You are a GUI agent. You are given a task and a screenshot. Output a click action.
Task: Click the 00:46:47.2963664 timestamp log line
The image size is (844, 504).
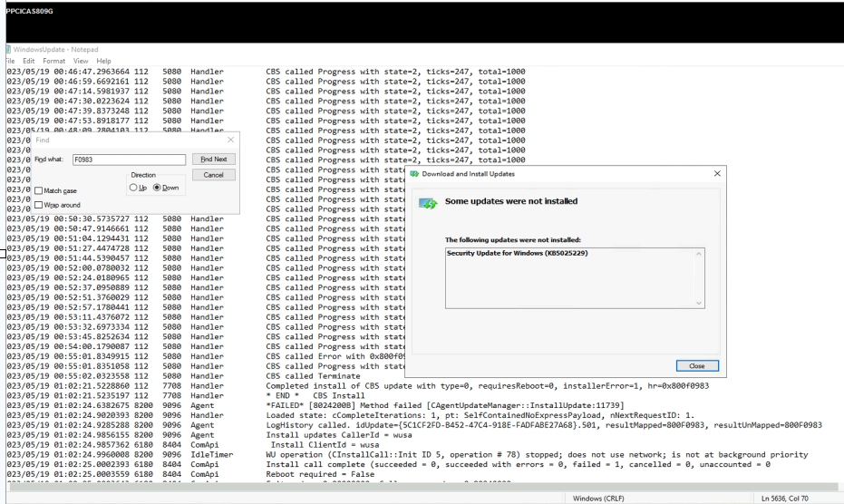pyautogui.click(x=266, y=72)
